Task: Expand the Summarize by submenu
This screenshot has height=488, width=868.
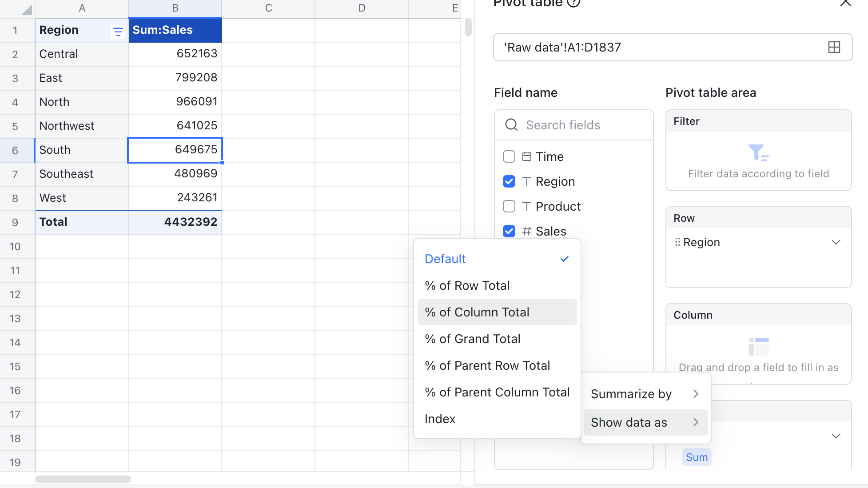Action: tap(643, 394)
